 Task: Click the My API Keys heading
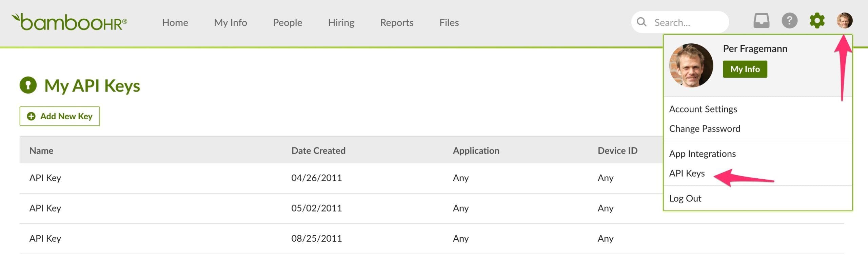[x=92, y=85]
